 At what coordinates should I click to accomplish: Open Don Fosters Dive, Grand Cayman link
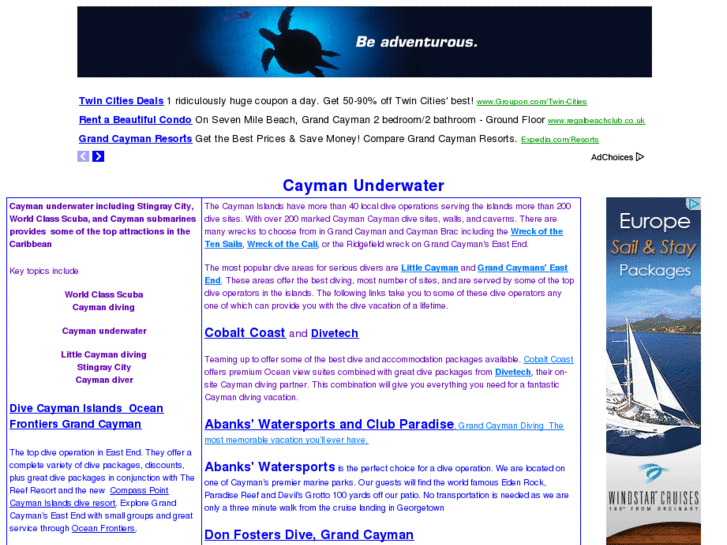(309, 534)
